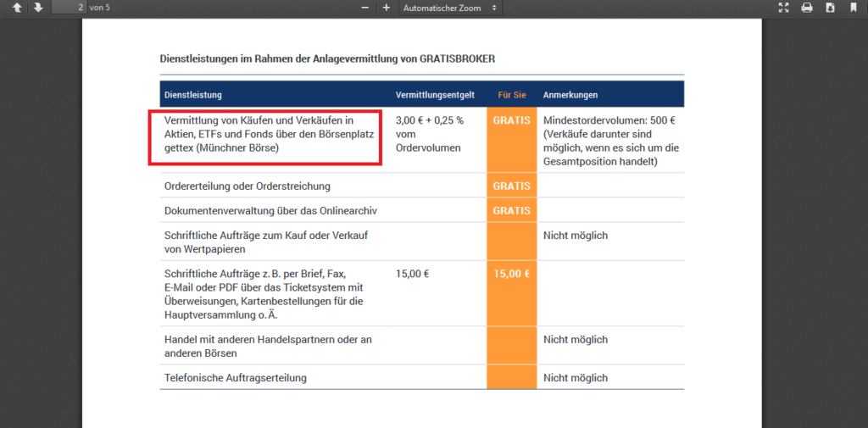Click 'Nicht möglich' beside Schriftliche Aufträge zum Kauf
The image size is (868, 428).
[x=576, y=236]
